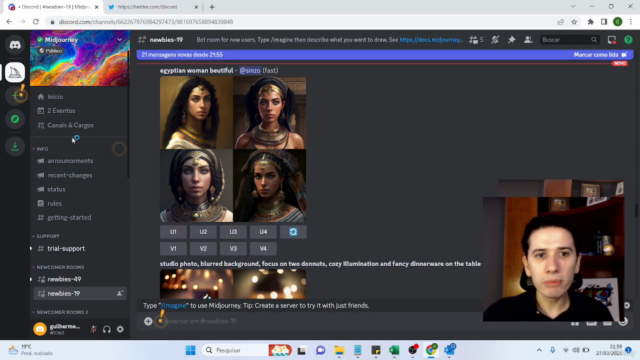Click the U3 upscale button
The image size is (640, 360).
pyautogui.click(x=233, y=232)
